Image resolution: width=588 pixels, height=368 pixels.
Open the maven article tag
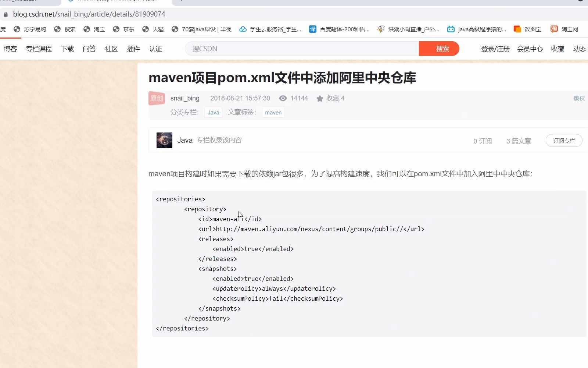click(273, 112)
